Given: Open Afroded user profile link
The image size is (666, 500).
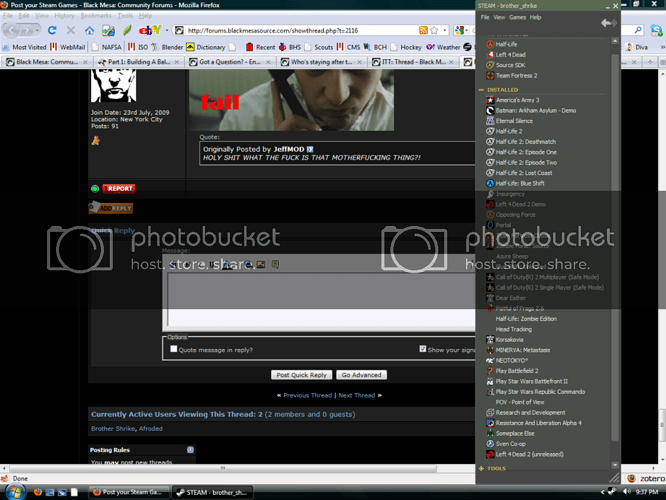Looking at the screenshot, I should [x=151, y=429].
